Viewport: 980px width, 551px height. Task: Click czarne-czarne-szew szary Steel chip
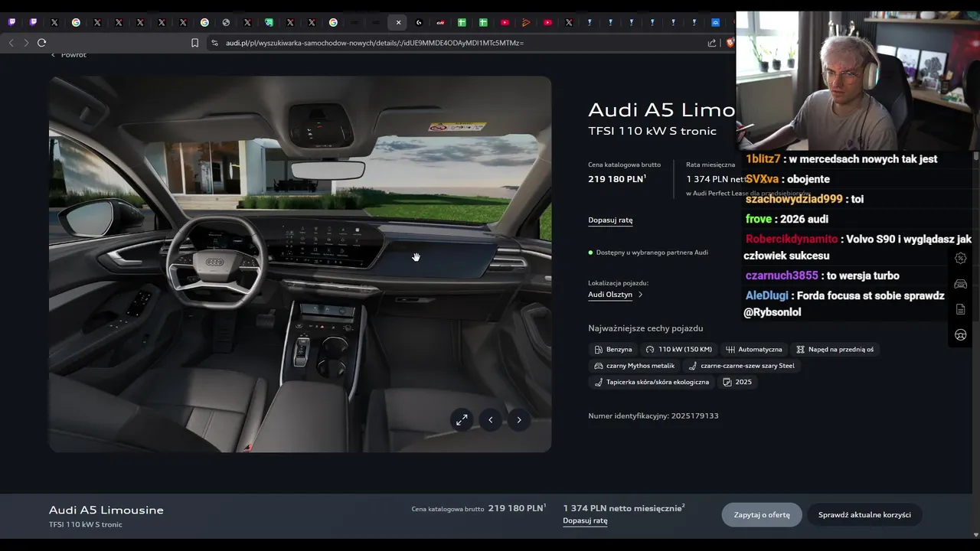741,366
